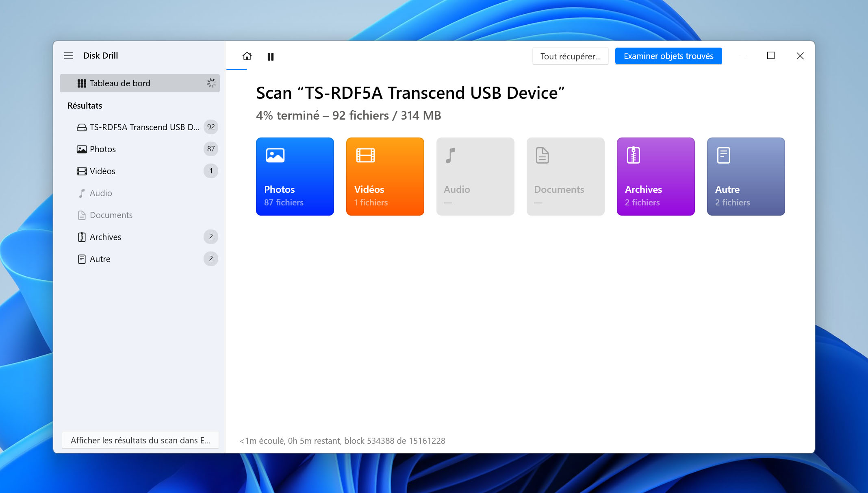
Task: Open the orange Vidéos tile
Action: pyautogui.click(x=385, y=177)
